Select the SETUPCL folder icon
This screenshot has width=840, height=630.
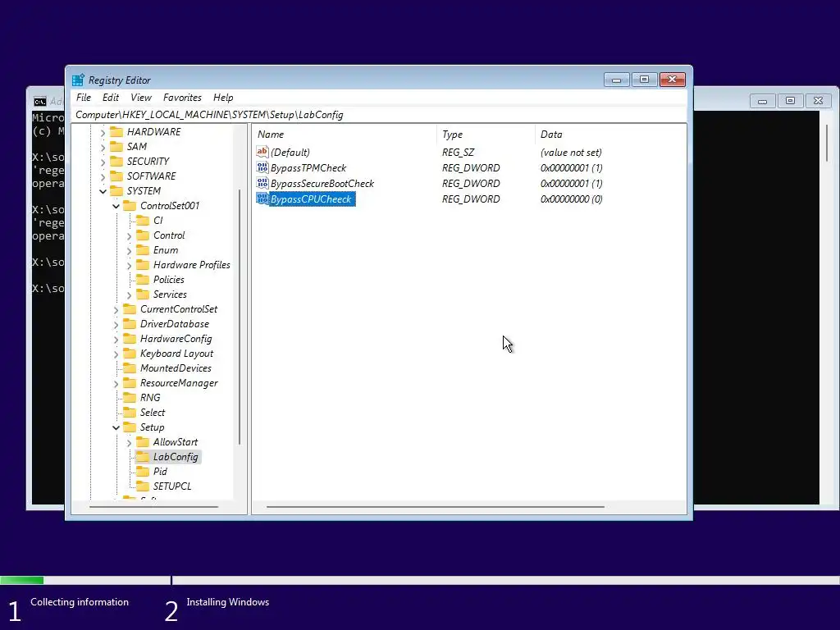pyautogui.click(x=143, y=486)
